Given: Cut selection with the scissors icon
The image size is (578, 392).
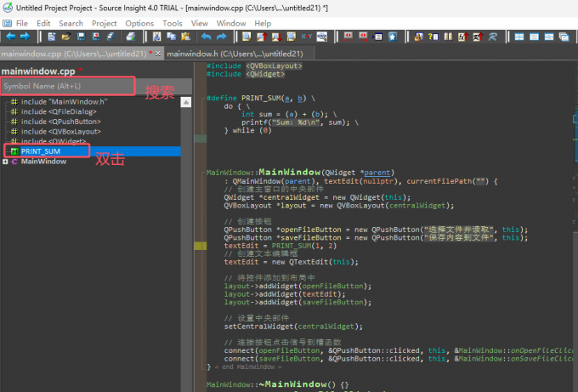Looking at the screenshot, I should [156, 37].
